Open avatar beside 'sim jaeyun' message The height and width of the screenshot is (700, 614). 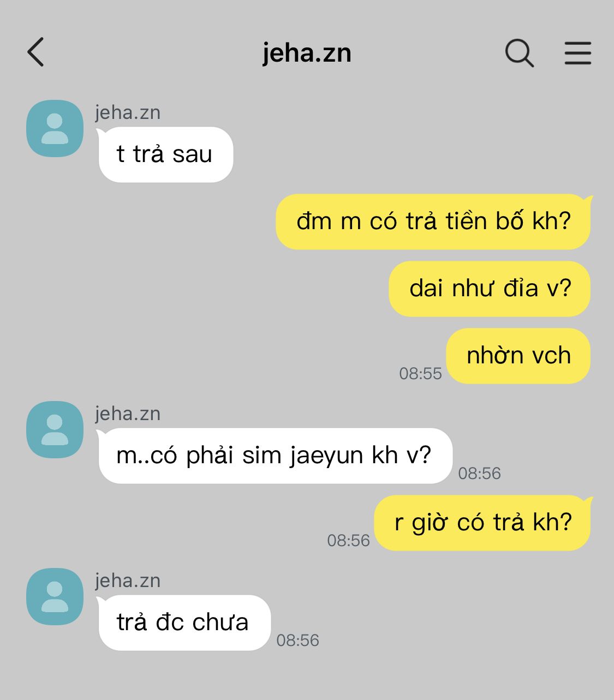pos(55,430)
